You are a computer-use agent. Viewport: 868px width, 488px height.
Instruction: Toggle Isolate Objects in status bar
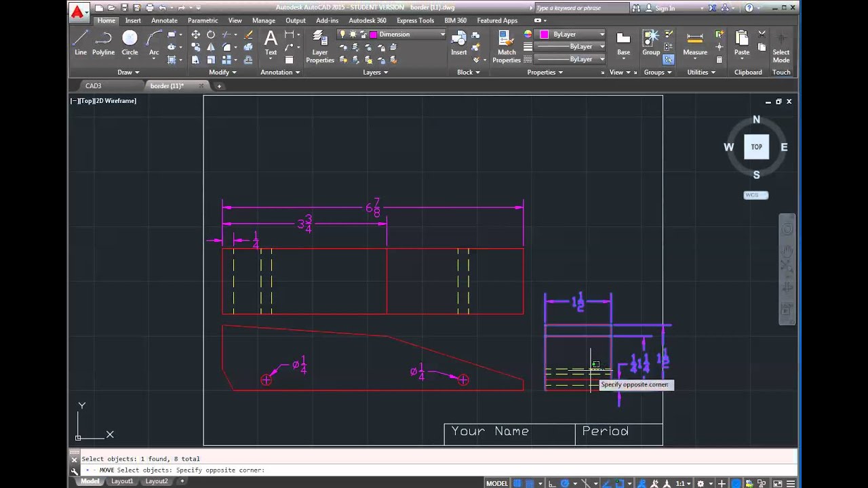pos(762,483)
